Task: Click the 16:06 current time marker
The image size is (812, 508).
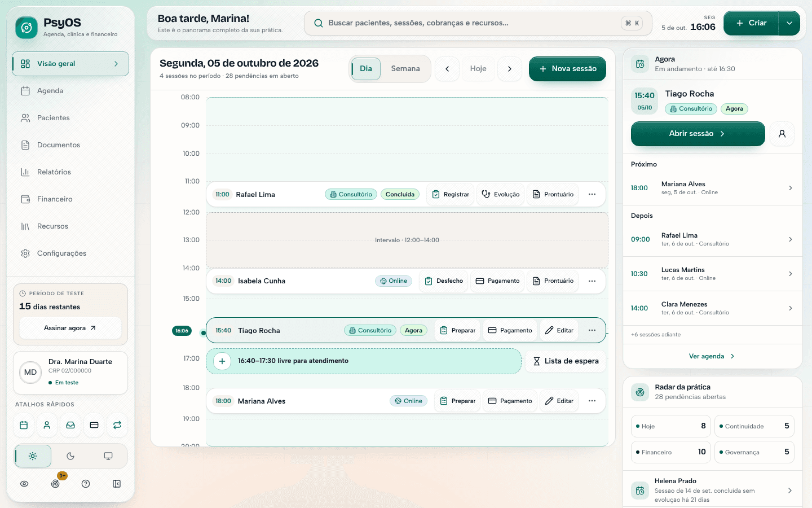Action: (182, 331)
